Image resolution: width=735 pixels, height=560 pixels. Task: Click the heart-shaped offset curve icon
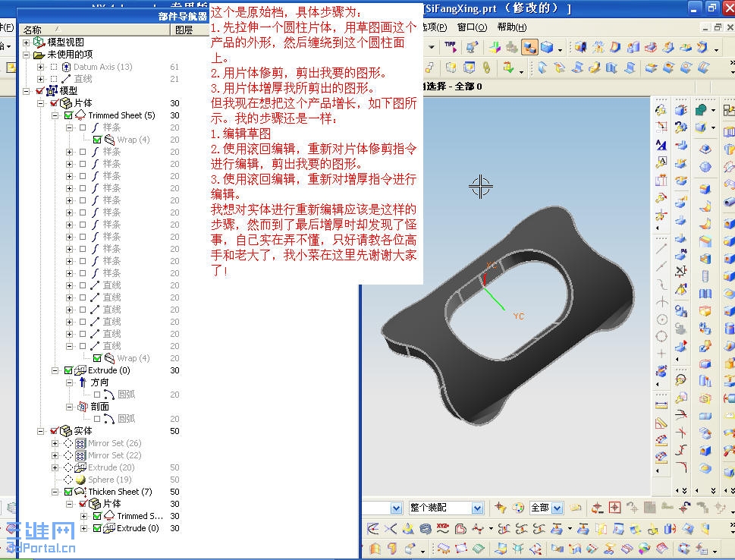pos(460,529)
